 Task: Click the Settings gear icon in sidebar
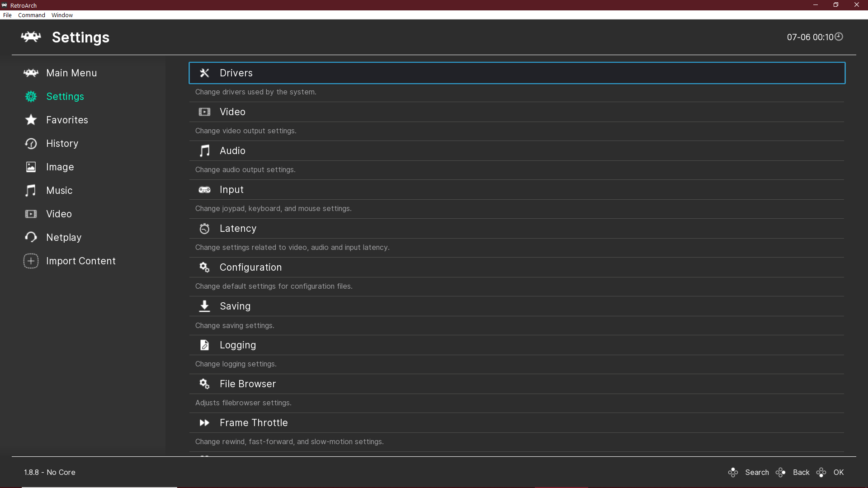tap(31, 96)
